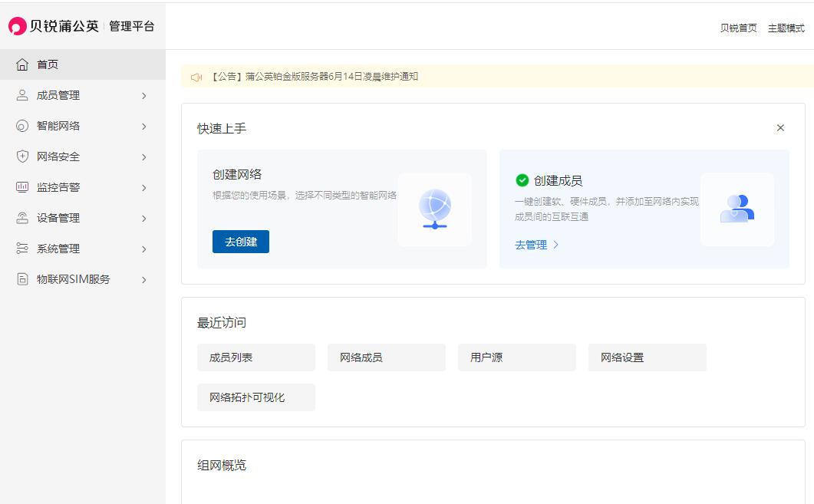Image resolution: width=814 pixels, height=504 pixels.
Task: Select the 成员管理 member icon
Action: [24, 95]
